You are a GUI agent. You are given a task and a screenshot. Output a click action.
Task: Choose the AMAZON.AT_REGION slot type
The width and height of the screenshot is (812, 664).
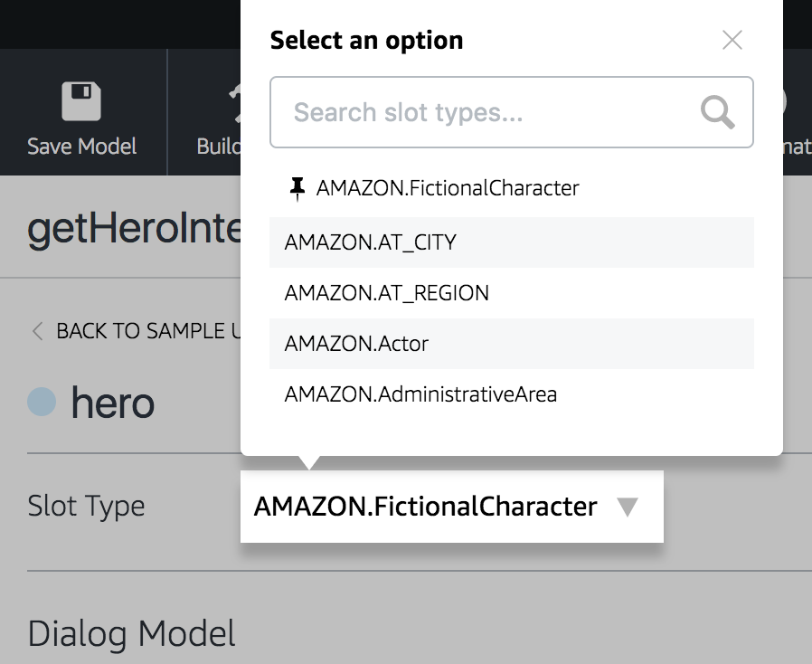coord(387,293)
